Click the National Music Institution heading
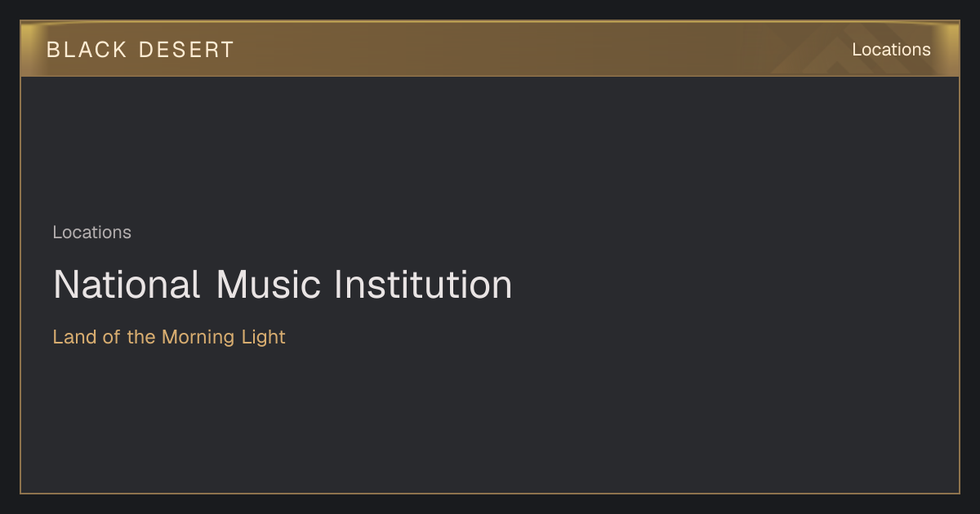Viewport: 980px width, 514px height. (283, 285)
